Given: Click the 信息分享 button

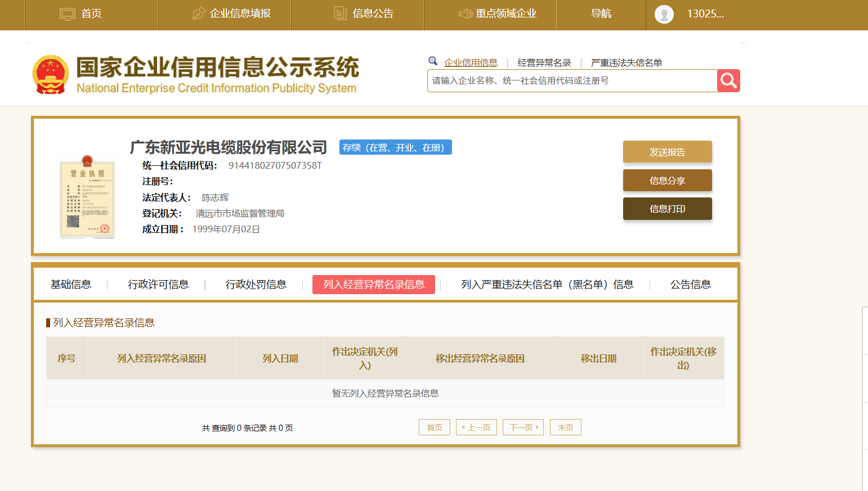Looking at the screenshot, I should pyautogui.click(x=667, y=181).
